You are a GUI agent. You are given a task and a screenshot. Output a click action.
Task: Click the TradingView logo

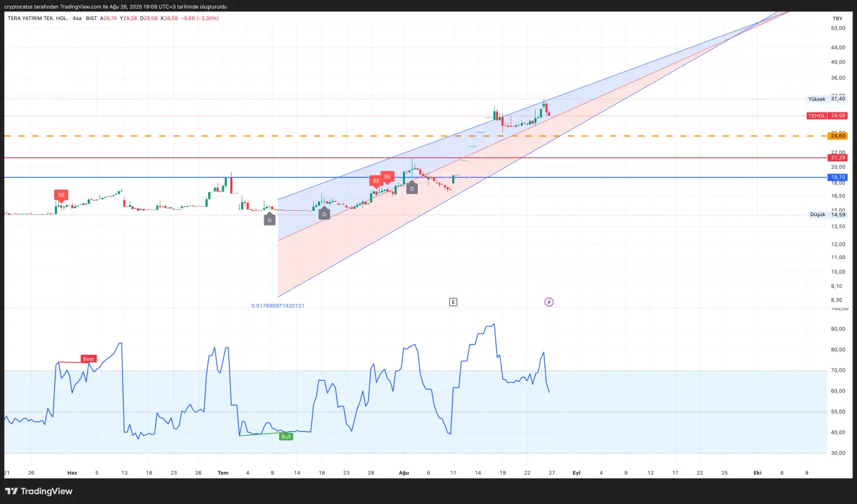39,491
